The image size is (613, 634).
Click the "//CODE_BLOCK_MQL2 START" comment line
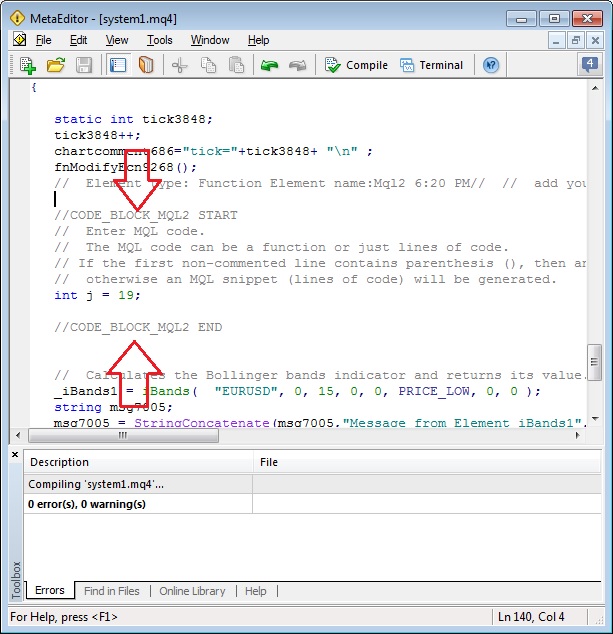click(x=146, y=215)
